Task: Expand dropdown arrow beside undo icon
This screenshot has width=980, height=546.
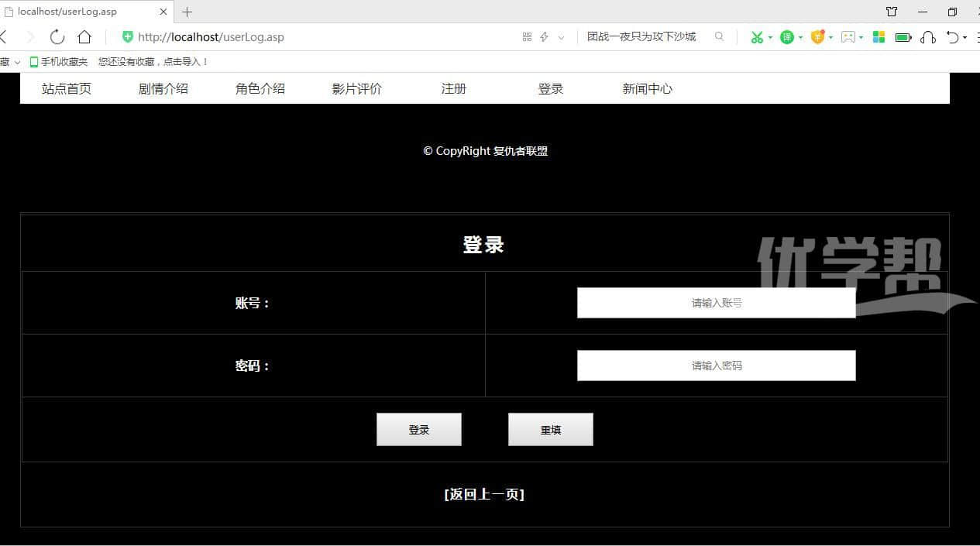Action: 965,37
